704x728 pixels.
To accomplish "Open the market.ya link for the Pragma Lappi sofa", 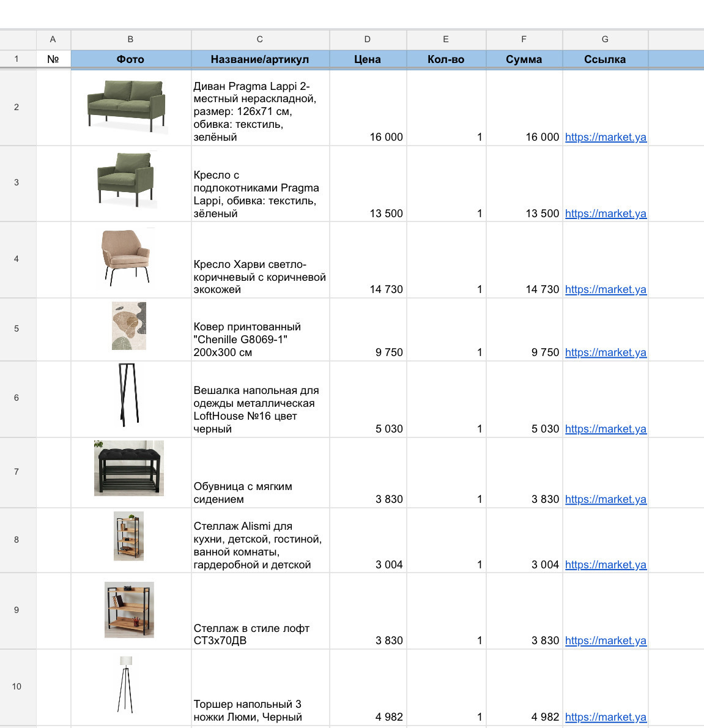I will point(606,137).
